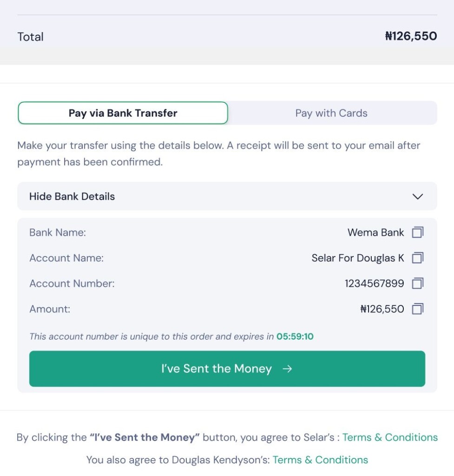Click the Wema Bank value text
The image size is (454, 476).
[x=375, y=232]
